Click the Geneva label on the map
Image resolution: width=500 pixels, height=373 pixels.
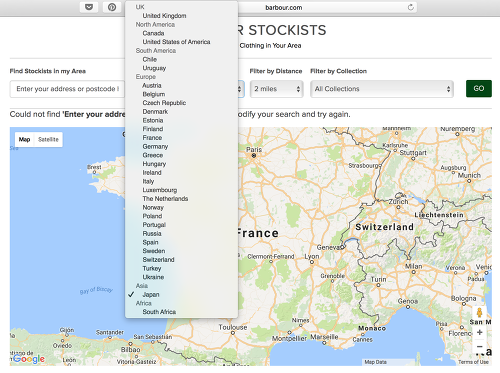[329, 247]
